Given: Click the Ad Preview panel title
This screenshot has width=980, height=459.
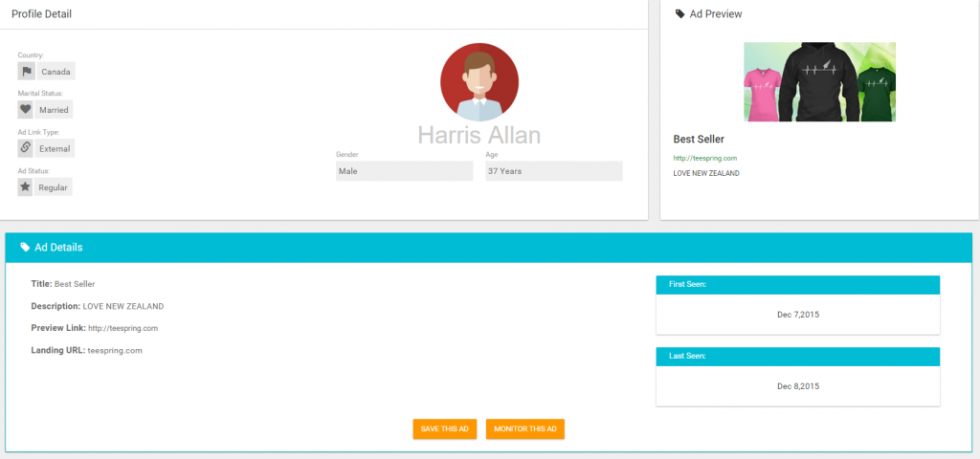Looking at the screenshot, I should click(716, 13).
